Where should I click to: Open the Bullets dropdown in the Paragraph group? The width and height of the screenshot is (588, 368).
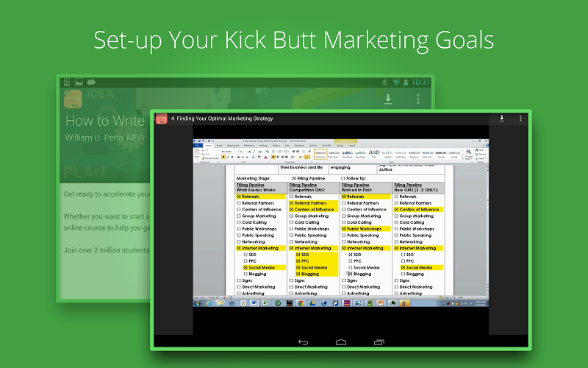(x=277, y=152)
